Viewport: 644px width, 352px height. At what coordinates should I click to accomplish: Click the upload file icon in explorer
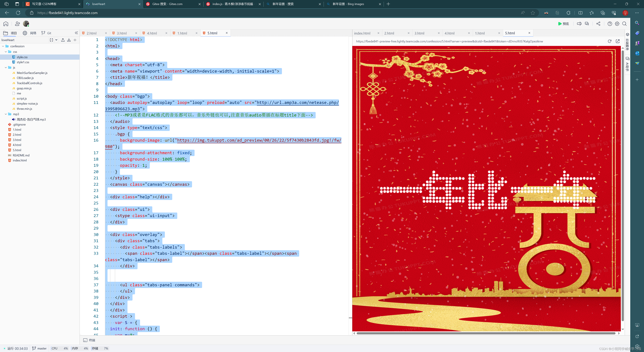click(63, 40)
